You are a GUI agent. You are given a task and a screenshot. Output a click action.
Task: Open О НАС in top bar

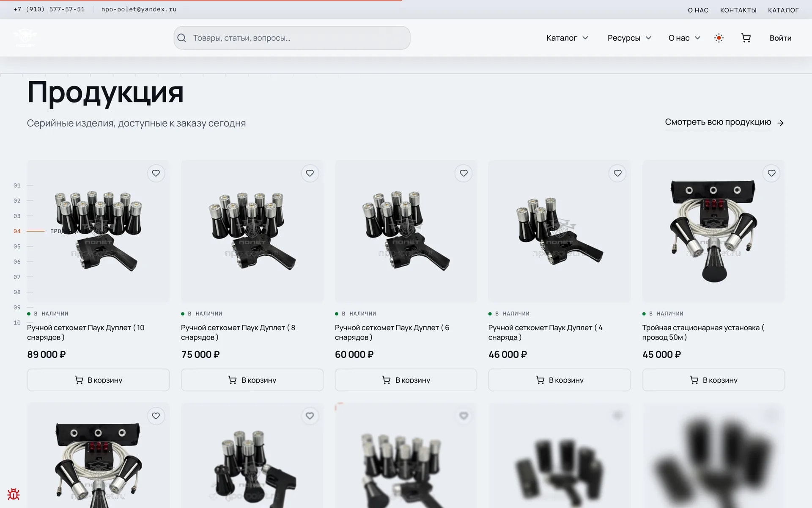click(x=698, y=10)
